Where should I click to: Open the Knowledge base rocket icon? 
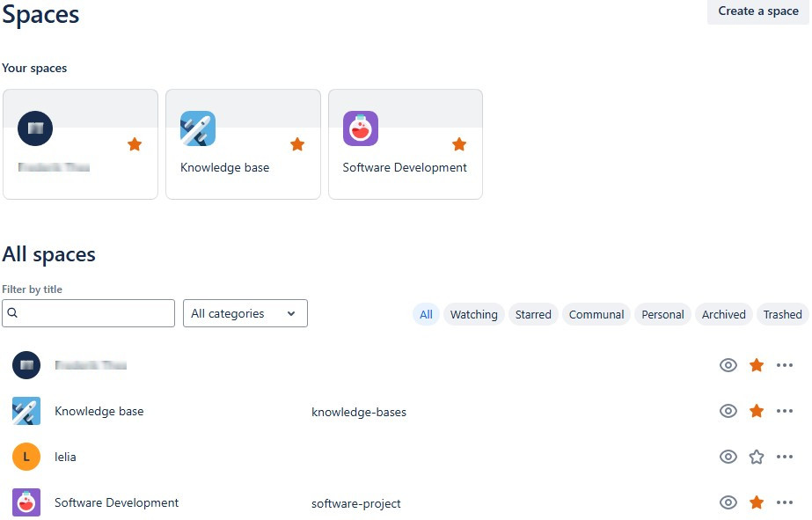point(26,411)
